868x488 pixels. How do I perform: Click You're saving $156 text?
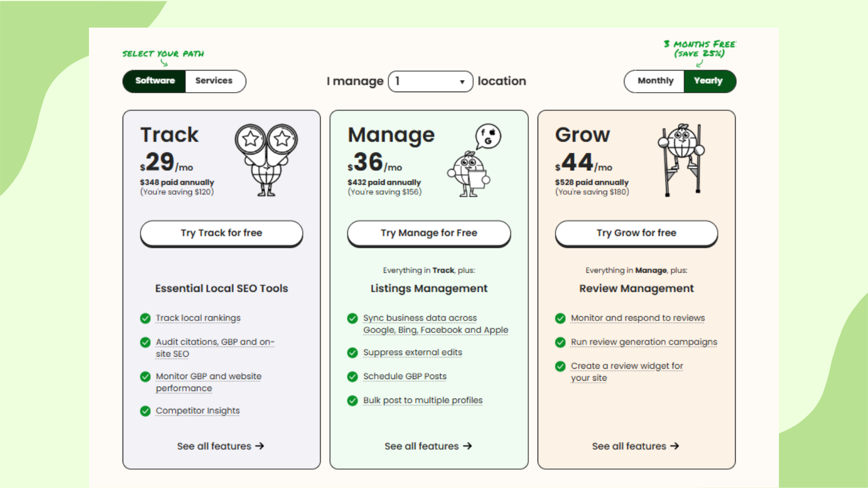pos(385,192)
